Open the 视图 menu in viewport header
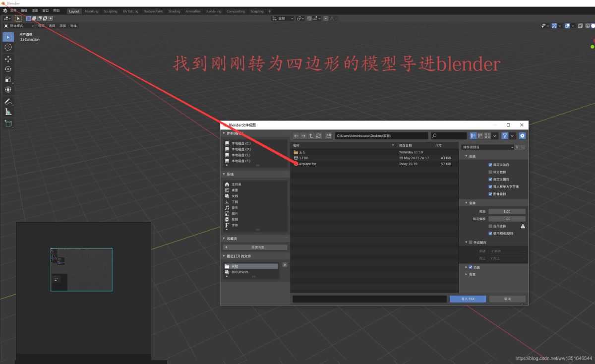 coord(41,26)
